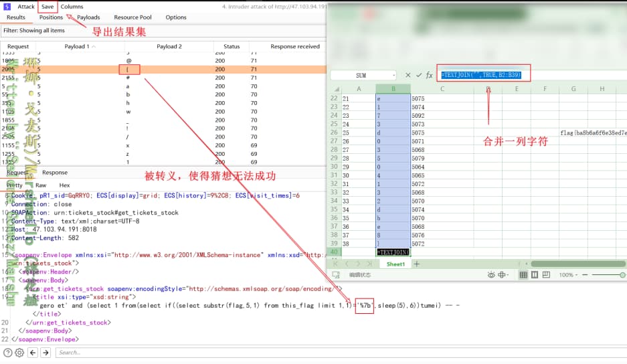Switch to Resource Pool tab
This screenshot has width=627, height=364.
(x=132, y=17)
